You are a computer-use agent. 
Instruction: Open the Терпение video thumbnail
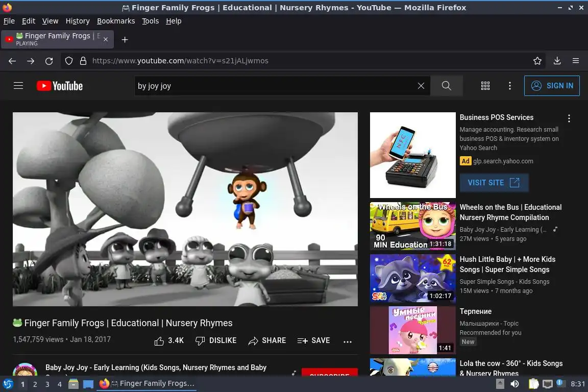click(412, 330)
